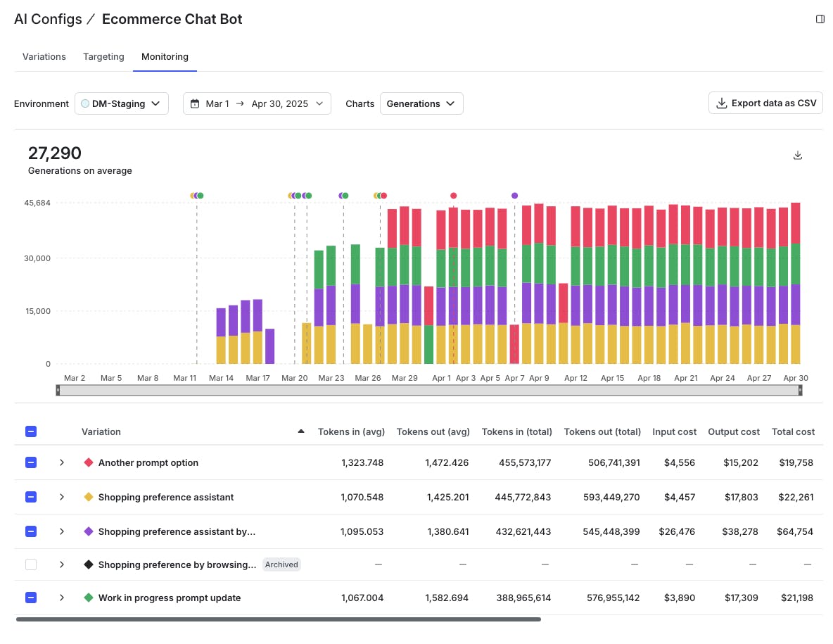This screenshot has height=644, width=833.
Task: Click Export data as CSV button
Action: point(765,103)
